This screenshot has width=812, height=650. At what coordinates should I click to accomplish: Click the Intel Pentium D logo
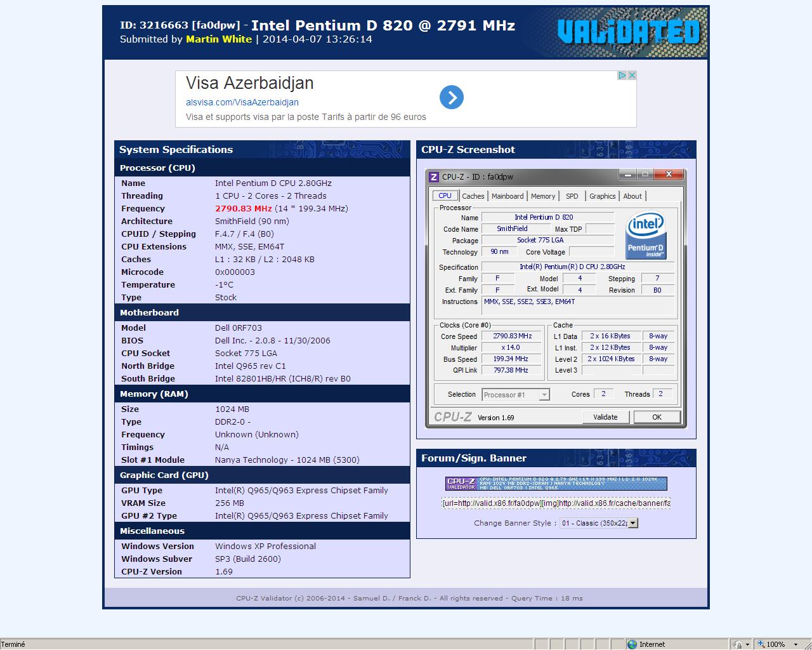coord(646,235)
